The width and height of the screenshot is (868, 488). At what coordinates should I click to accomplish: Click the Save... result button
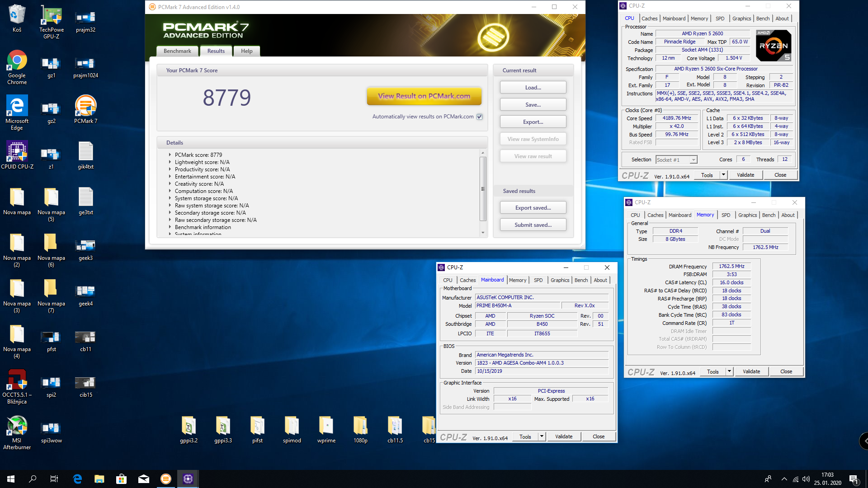pos(533,105)
